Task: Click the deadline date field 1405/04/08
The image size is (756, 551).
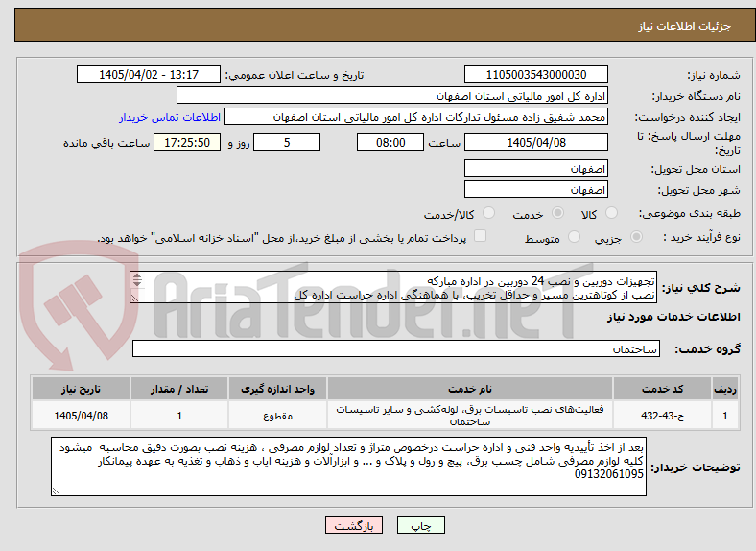Action: [x=535, y=142]
